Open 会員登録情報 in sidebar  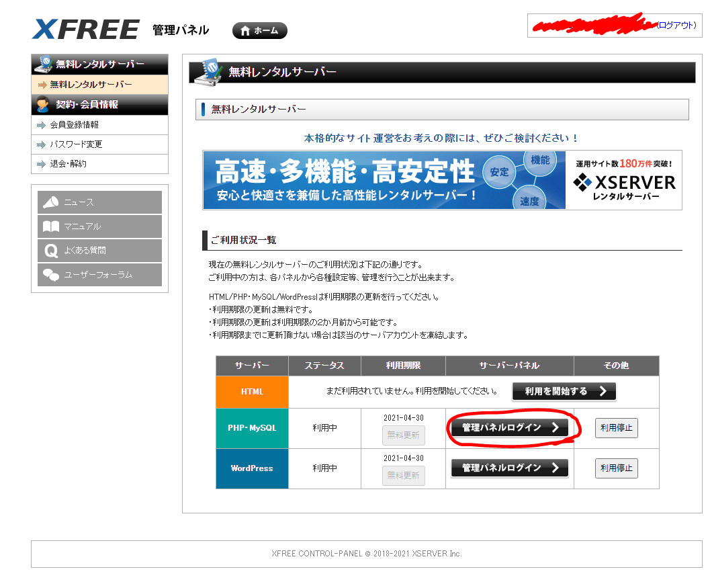[x=99, y=125]
